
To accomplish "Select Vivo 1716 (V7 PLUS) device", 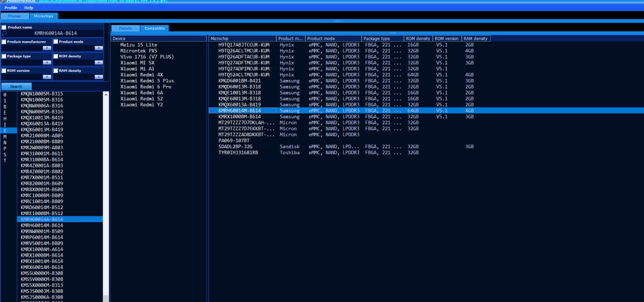I will click(147, 57).
